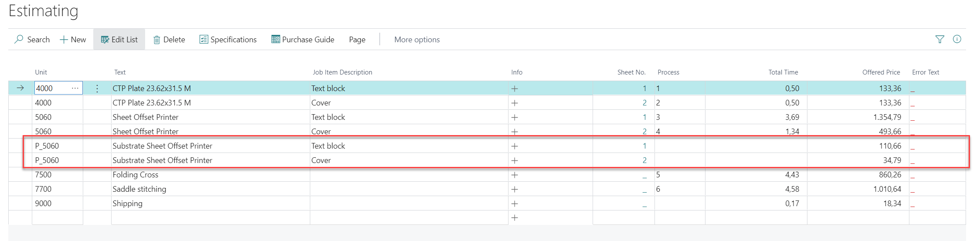
Task: Open the Purchase Guide
Action: pos(302,40)
